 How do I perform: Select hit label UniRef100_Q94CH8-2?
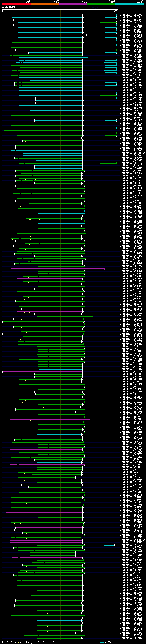click(132, 540)
